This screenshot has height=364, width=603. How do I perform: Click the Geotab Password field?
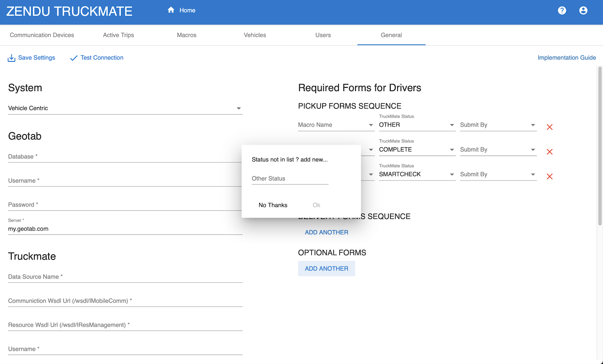(x=125, y=205)
